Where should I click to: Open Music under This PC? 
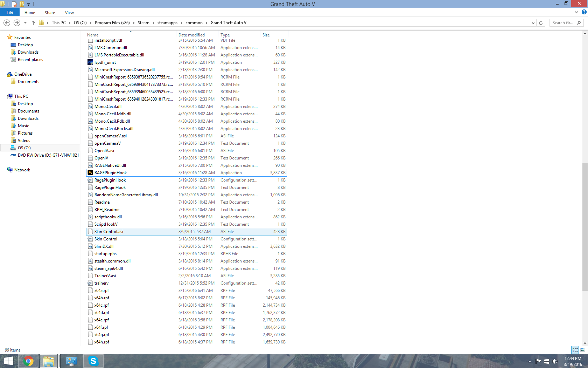click(x=23, y=126)
